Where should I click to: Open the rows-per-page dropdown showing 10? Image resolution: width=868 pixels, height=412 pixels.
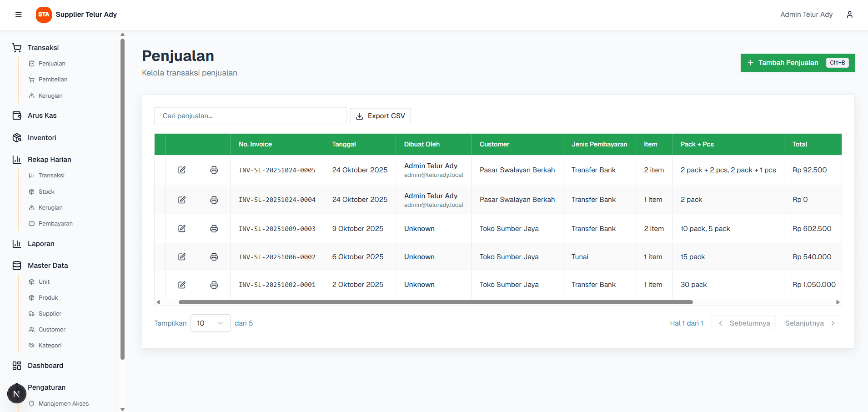click(210, 323)
